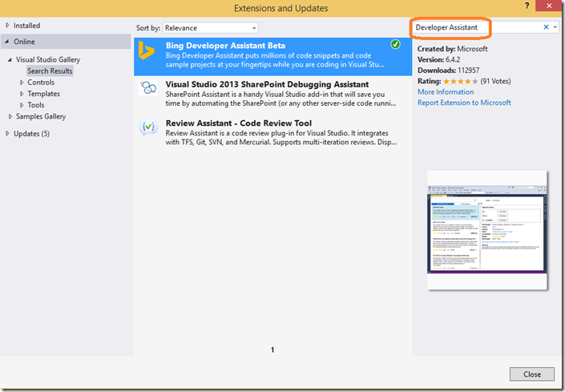This screenshot has width=565, height=392.
Task: Select Visual Studio Gallery label
Action: 48,60
